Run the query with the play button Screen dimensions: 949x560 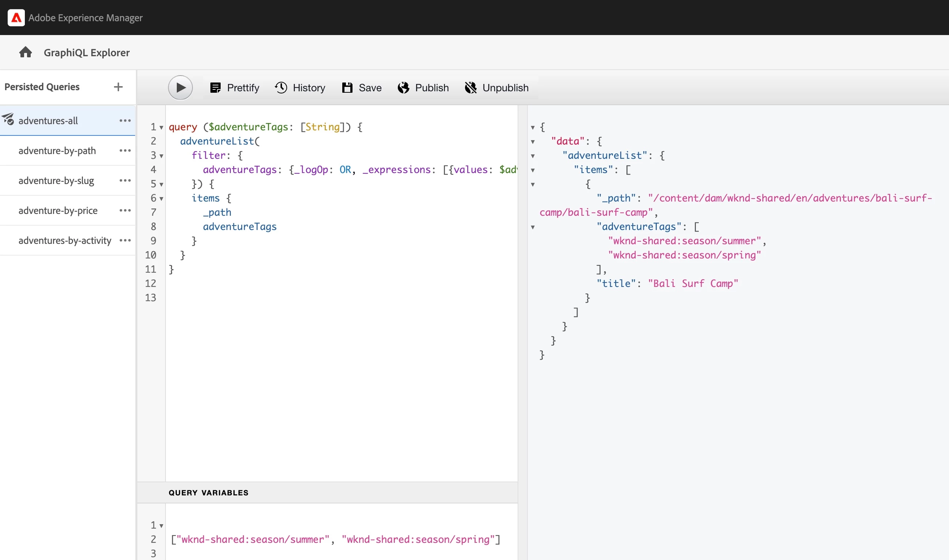(180, 88)
